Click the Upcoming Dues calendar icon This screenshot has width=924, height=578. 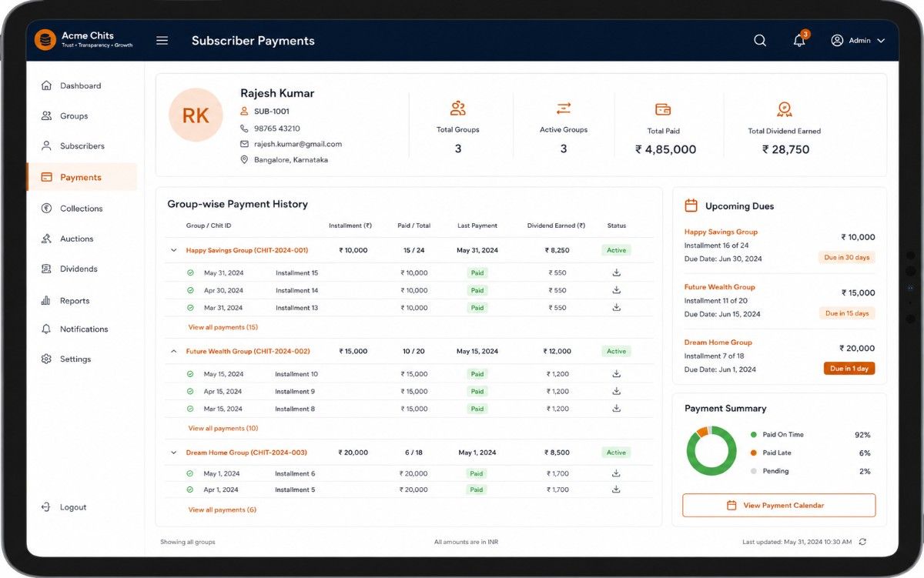691,205
